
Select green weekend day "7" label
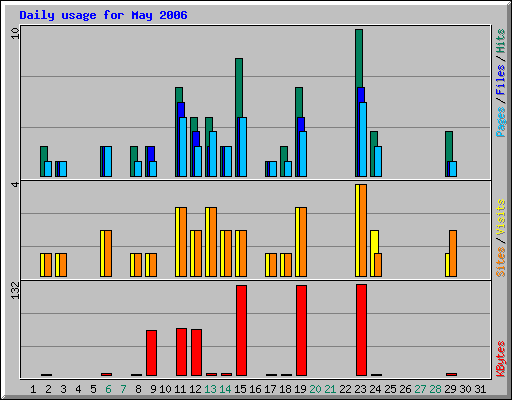(123, 389)
